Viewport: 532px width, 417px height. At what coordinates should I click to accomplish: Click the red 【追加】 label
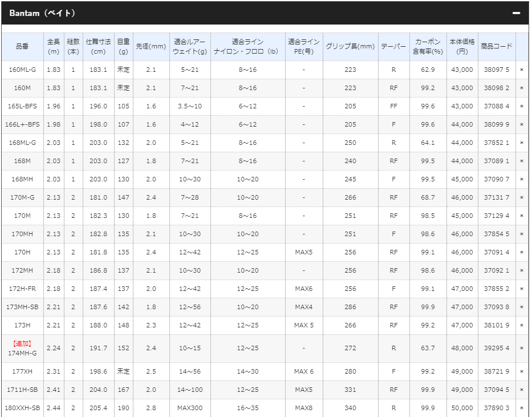click(22, 343)
